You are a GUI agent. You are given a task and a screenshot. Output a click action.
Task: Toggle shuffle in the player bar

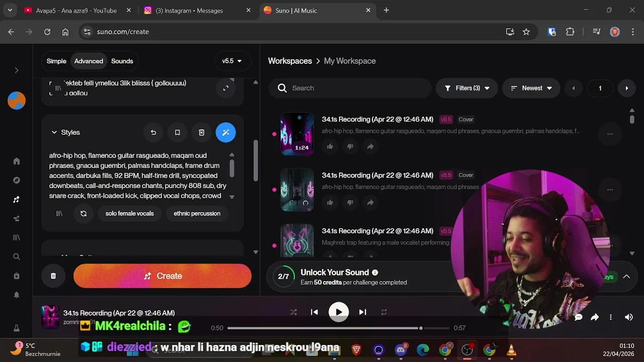[293, 312]
